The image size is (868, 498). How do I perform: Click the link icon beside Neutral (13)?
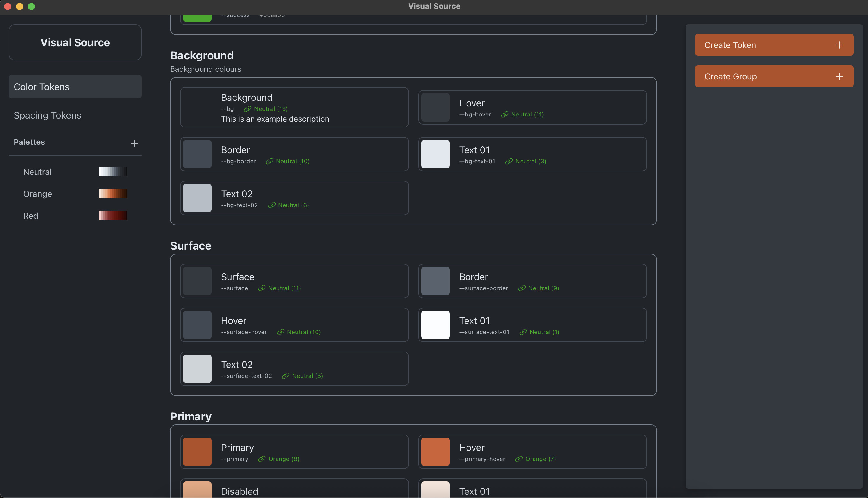(x=247, y=109)
